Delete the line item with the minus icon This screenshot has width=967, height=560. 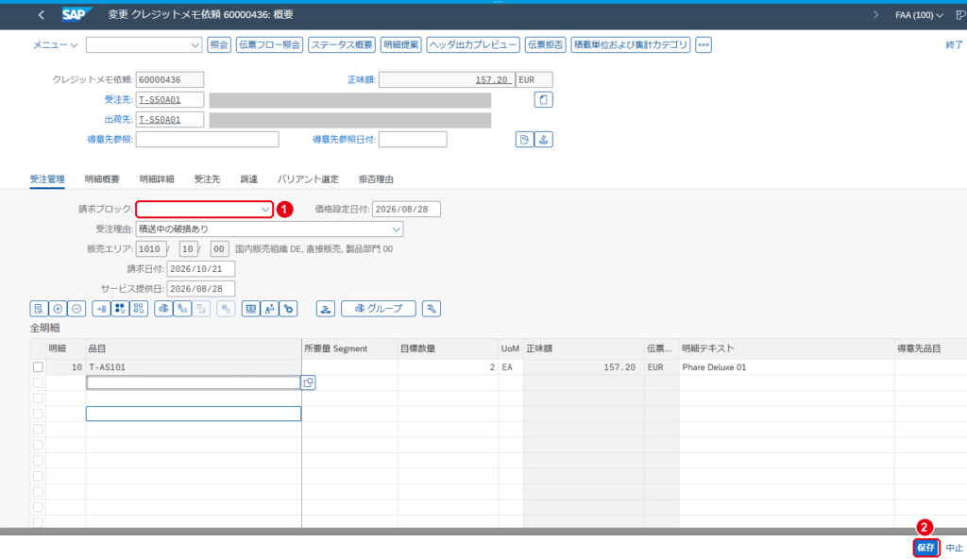pyautogui.click(x=76, y=309)
